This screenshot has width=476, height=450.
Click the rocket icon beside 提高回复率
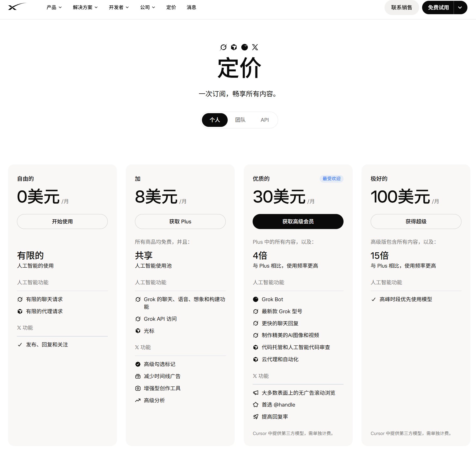click(256, 417)
